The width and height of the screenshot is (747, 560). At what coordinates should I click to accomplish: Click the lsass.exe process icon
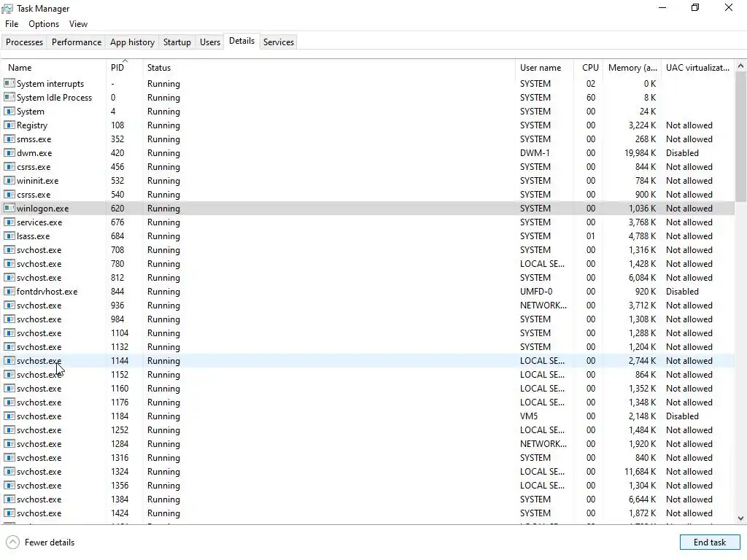pyautogui.click(x=9, y=236)
